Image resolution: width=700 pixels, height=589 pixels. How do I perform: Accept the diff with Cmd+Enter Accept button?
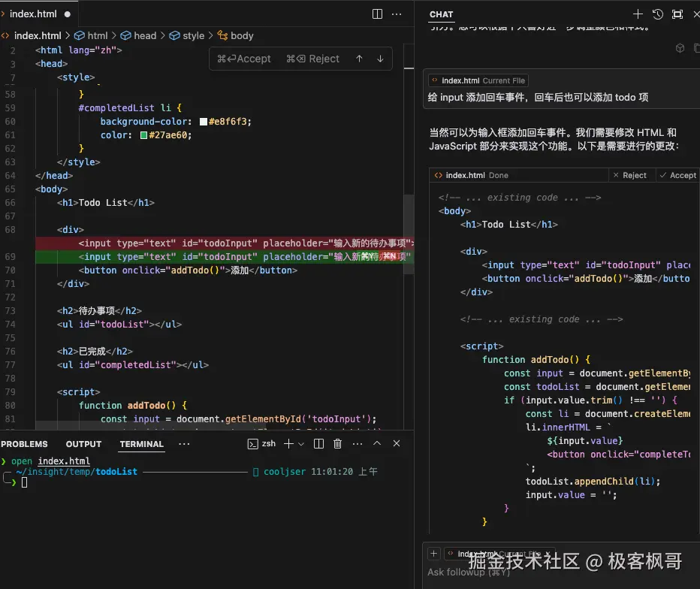click(x=244, y=59)
